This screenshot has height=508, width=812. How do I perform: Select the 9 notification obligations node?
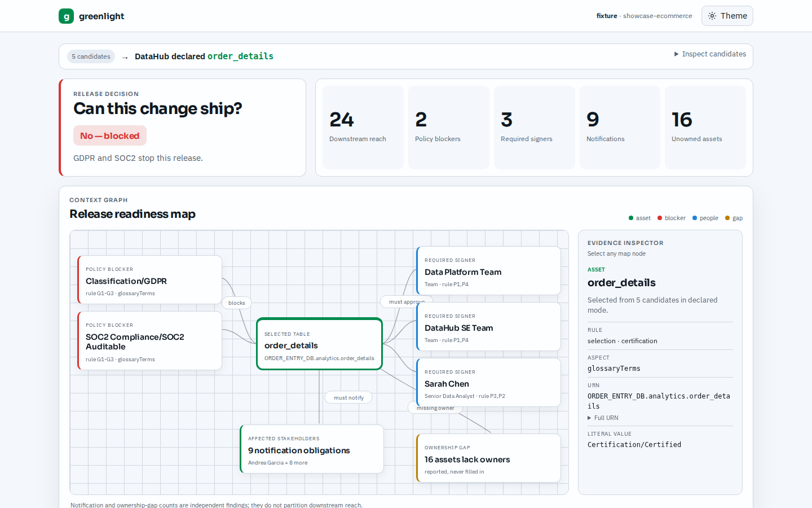pos(312,449)
